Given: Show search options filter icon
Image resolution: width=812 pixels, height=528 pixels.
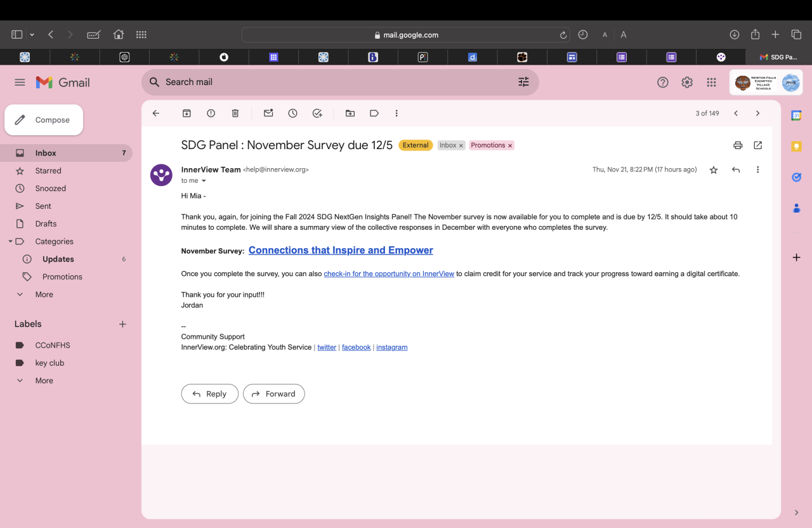Looking at the screenshot, I should [523, 82].
